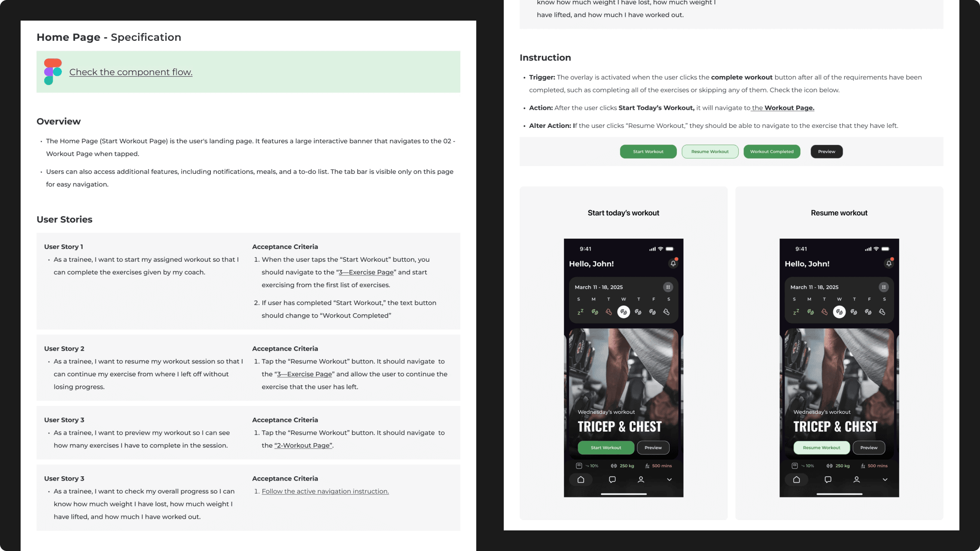980x551 pixels.
Task: Click Start Workout button in the Instruction button row
Action: (x=648, y=151)
